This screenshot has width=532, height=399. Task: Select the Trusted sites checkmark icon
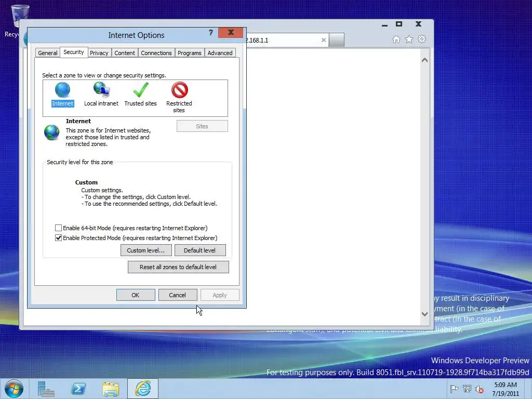(141, 90)
